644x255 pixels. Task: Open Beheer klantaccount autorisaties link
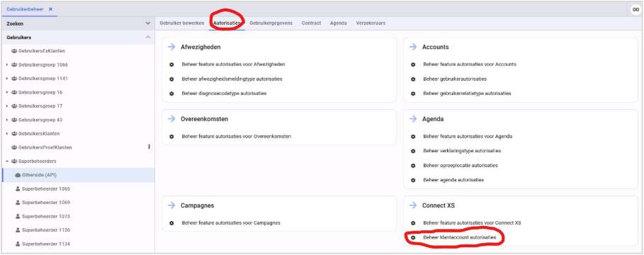point(460,238)
